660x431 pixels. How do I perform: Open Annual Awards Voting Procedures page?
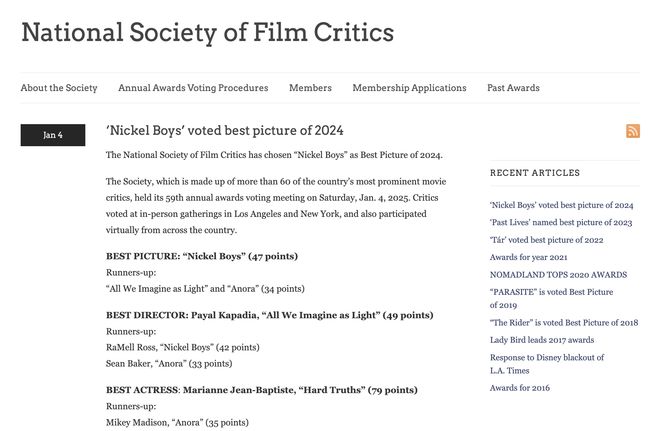click(193, 88)
